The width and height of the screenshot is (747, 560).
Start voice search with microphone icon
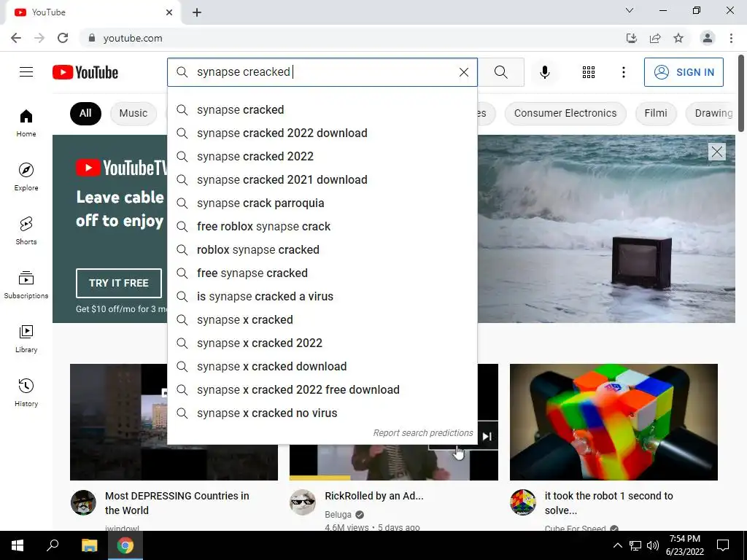point(544,72)
